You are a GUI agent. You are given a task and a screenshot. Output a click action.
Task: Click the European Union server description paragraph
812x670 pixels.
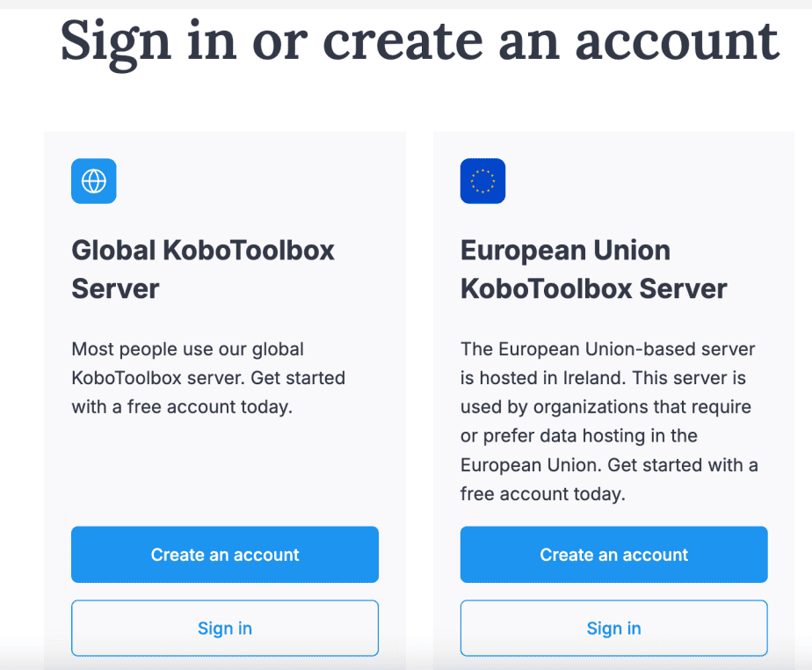[x=609, y=422]
